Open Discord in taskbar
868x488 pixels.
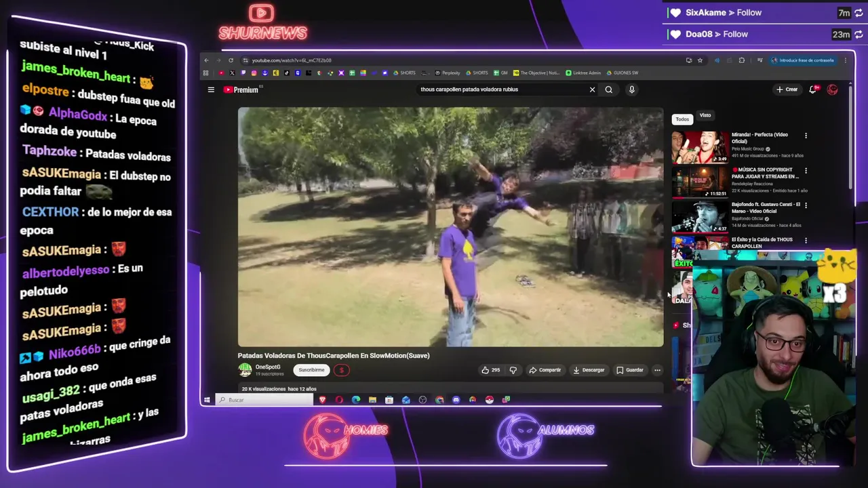point(456,400)
